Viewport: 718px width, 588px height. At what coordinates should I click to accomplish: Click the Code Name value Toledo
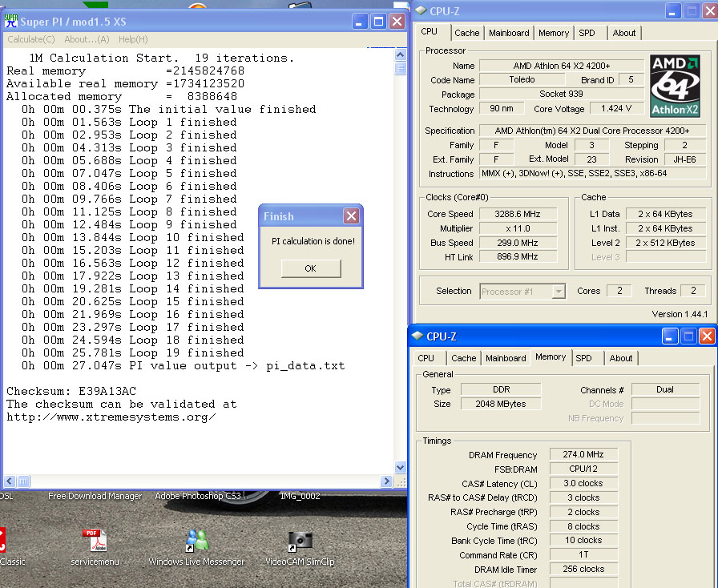point(522,79)
